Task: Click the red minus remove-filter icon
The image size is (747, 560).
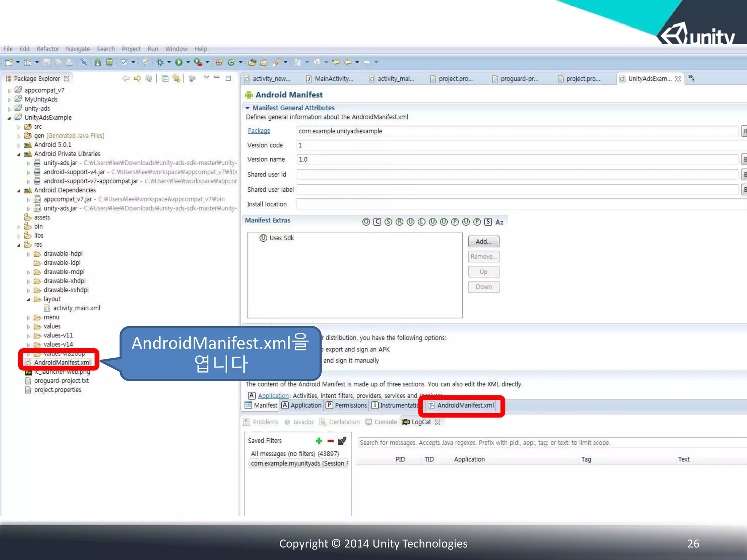Action: click(x=330, y=441)
